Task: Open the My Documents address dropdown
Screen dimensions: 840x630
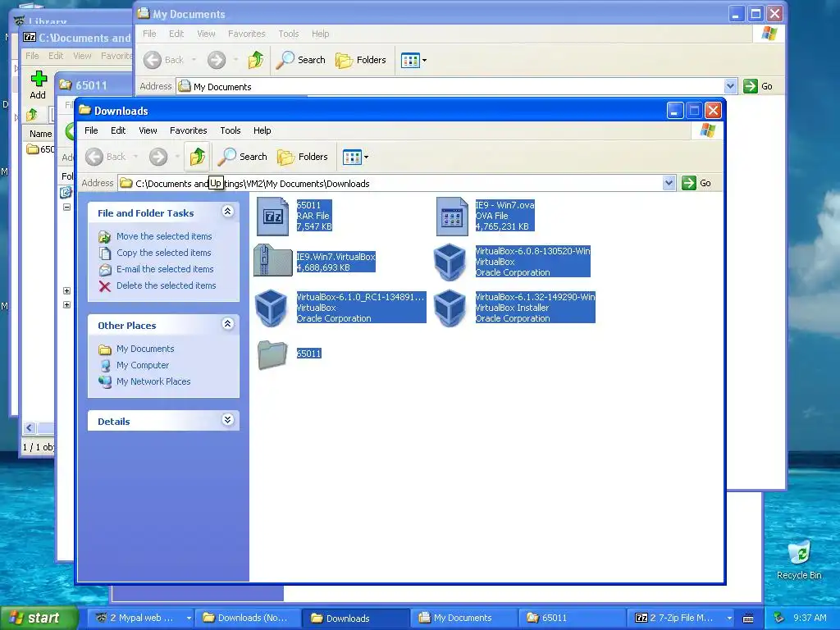Action: pos(730,86)
